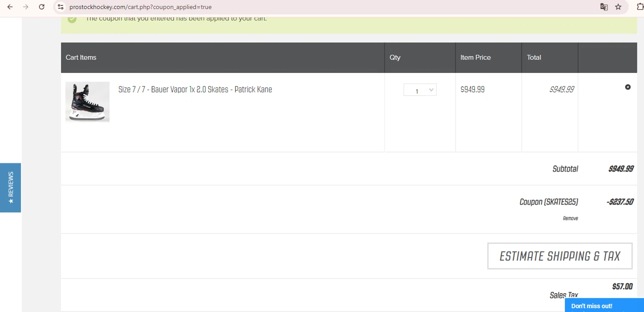Select the Item Price value $949.99
644x312 pixels.
coord(472,90)
